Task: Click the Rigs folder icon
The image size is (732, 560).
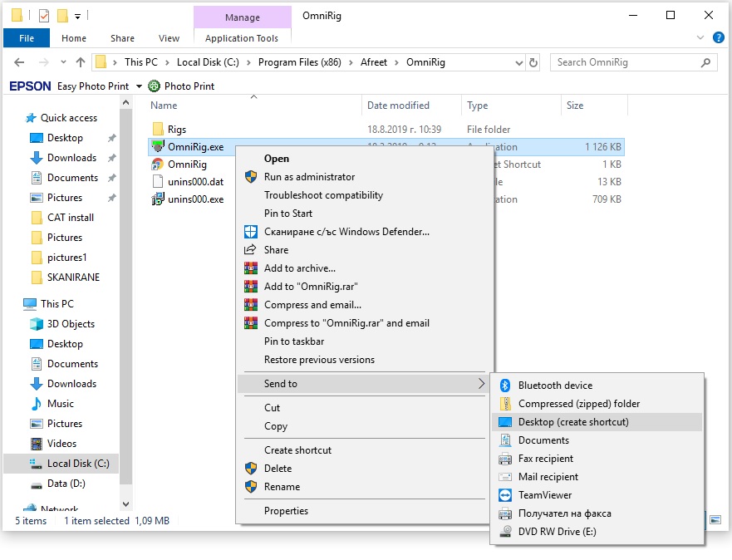Action: [158, 129]
